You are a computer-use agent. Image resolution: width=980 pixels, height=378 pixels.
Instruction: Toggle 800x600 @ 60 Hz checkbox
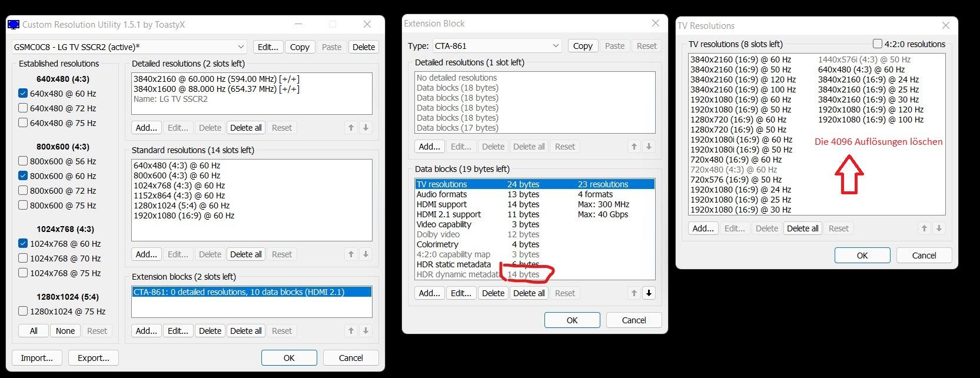click(23, 175)
